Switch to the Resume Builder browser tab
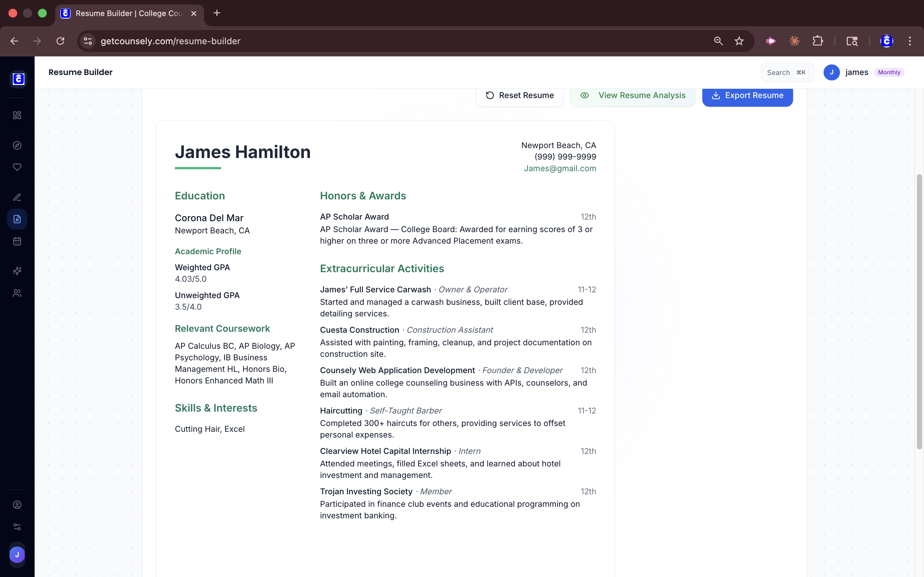The width and height of the screenshot is (924, 577). [x=126, y=13]
